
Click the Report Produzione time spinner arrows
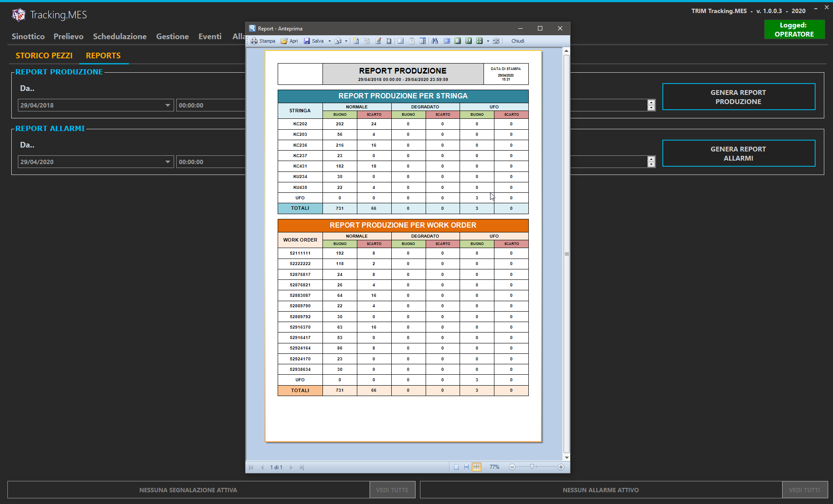tap(651, 105)
